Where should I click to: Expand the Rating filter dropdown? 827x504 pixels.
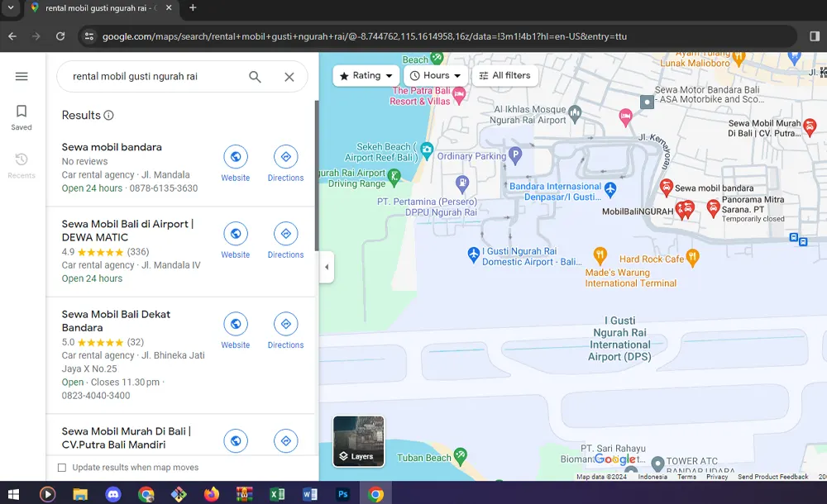(x=366, y=75)
